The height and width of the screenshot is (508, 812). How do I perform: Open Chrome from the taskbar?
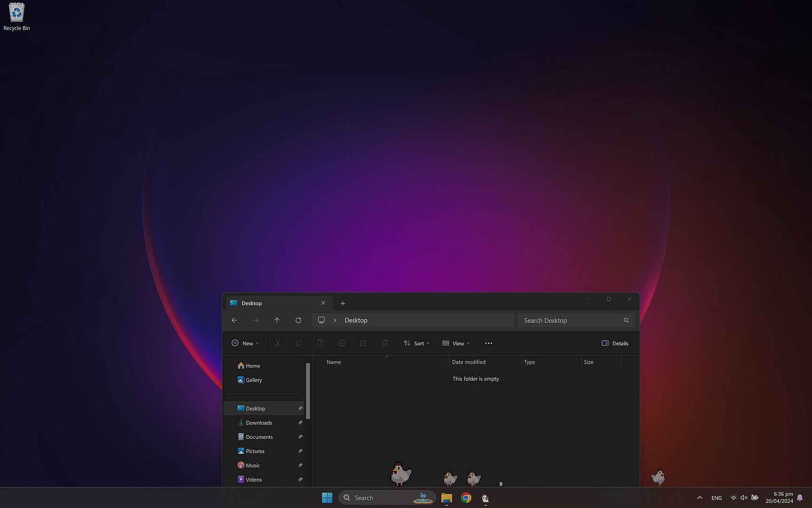click(466, 498)
